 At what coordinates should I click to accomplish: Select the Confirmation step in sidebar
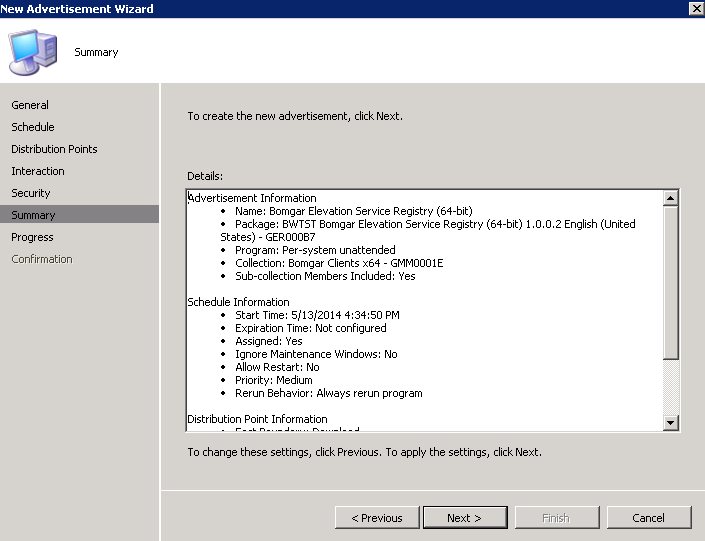pyautogui.click(x=42, y=259)
